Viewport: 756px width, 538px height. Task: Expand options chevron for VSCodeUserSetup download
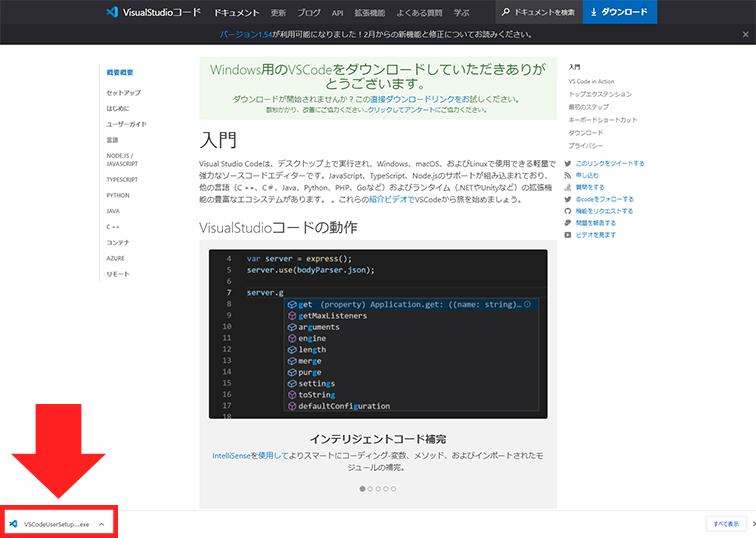coord(101,524)
